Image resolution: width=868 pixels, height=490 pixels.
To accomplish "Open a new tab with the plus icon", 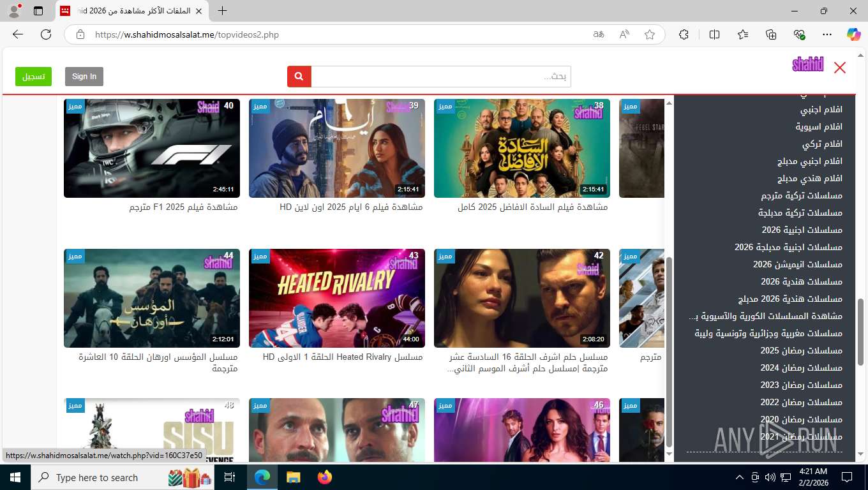I will click(x=222, y=11).
